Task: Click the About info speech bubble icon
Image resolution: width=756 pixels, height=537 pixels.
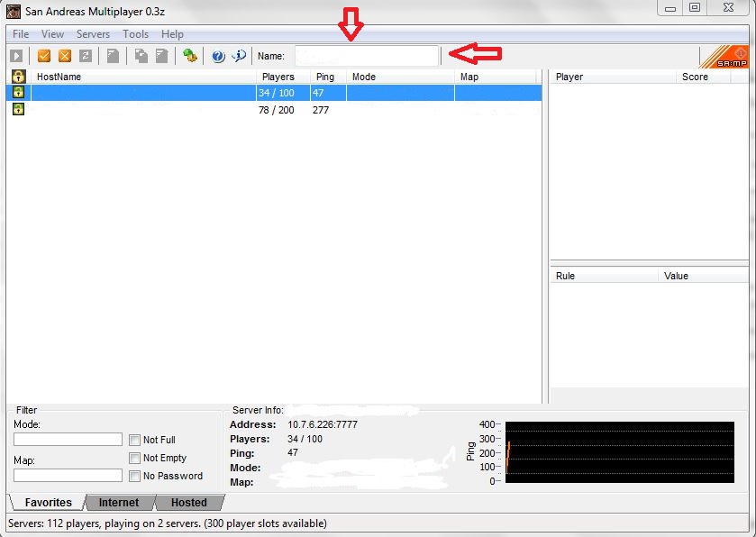Action: 239,56
